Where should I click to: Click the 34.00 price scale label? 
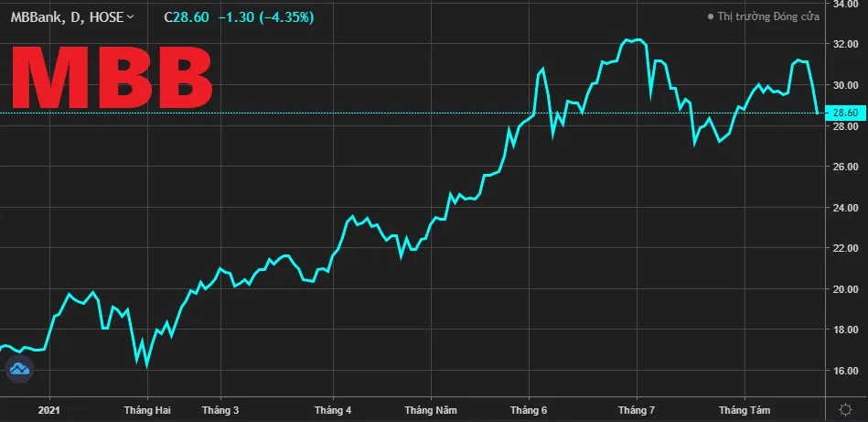point(844,4)
